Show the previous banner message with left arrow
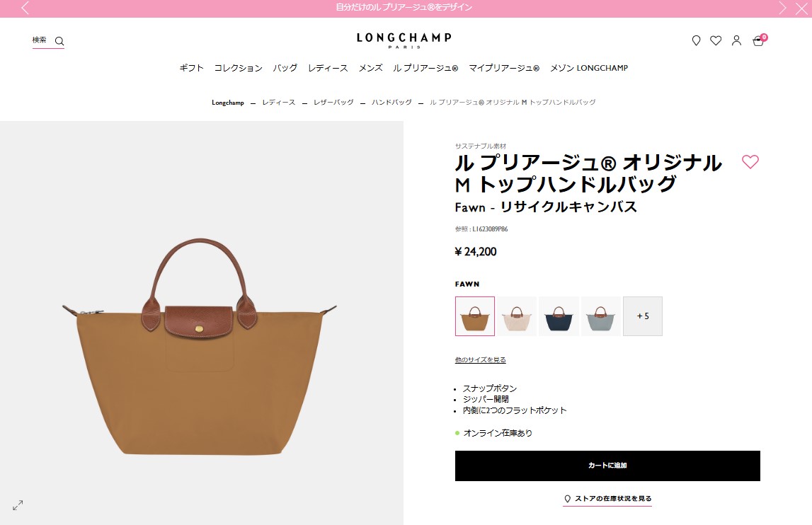Screen dimensions: 812x525 point(25,8)
